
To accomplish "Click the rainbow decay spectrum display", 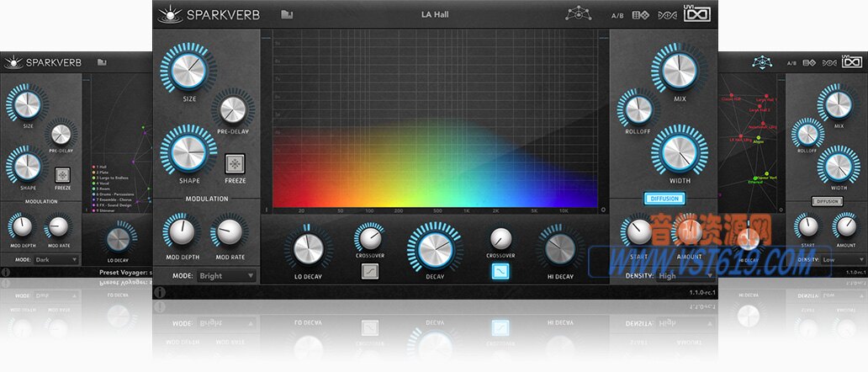I will tap(435, 118).
